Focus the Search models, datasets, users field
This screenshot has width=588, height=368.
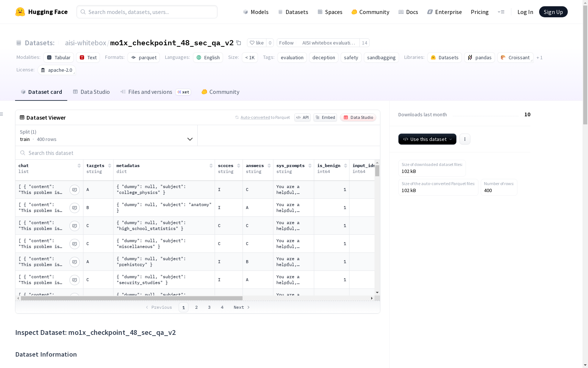147,12
